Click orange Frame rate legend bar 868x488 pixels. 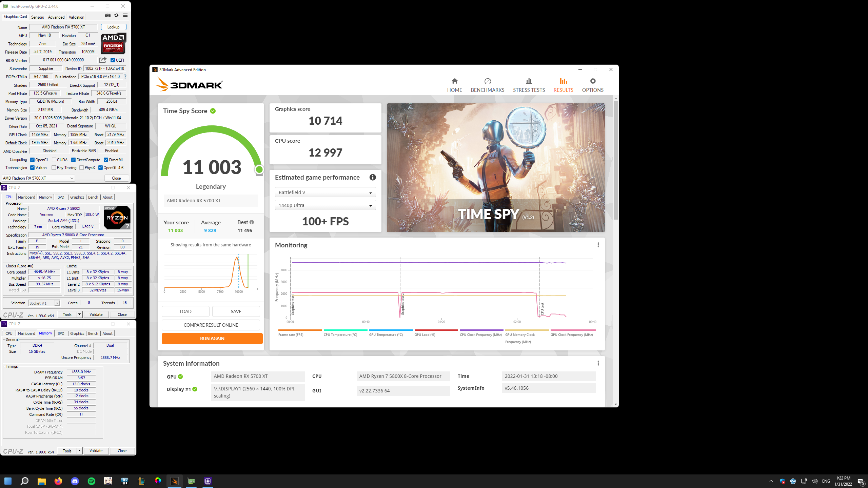pos(300,330)
